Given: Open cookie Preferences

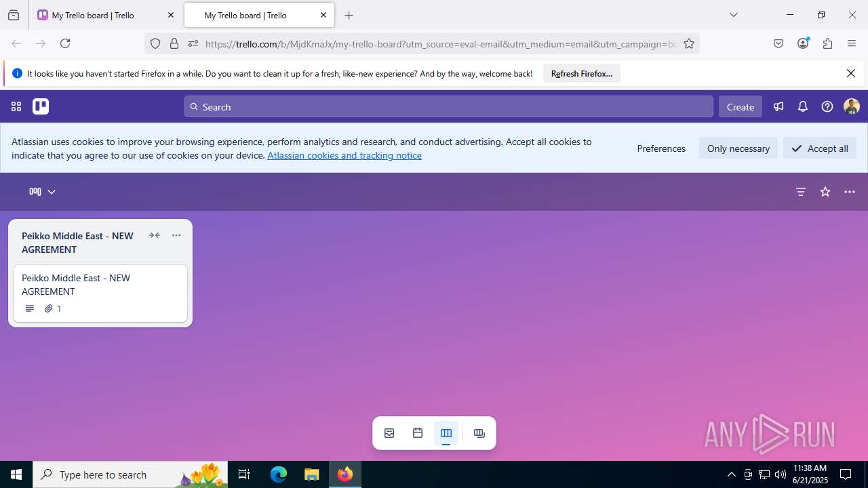Looking at the screenshot, I should pos(661,148).
